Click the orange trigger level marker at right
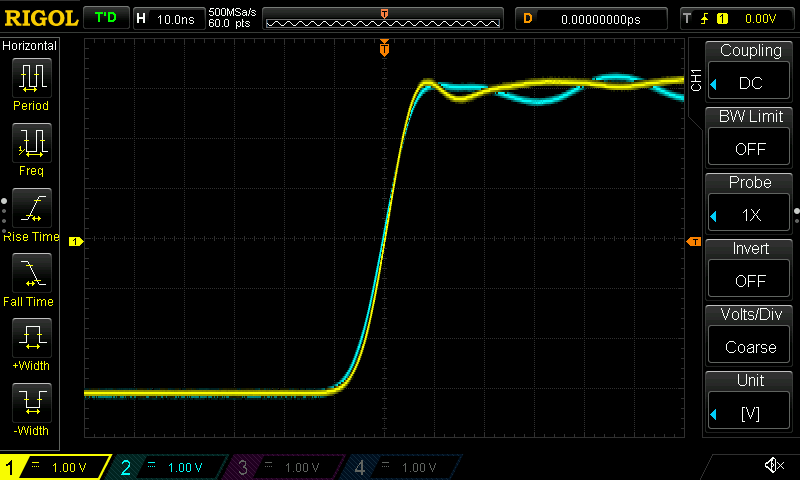Viewport: 800px width, 480px height. [694, 241]
